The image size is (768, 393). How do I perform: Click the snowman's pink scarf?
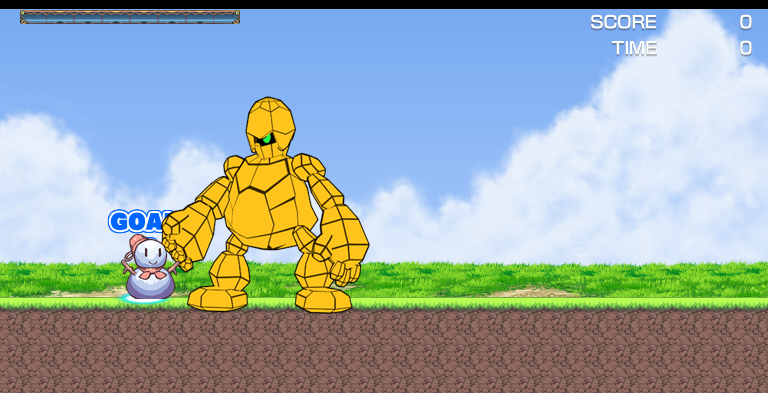pyautogui.click(x=153, y=273)
